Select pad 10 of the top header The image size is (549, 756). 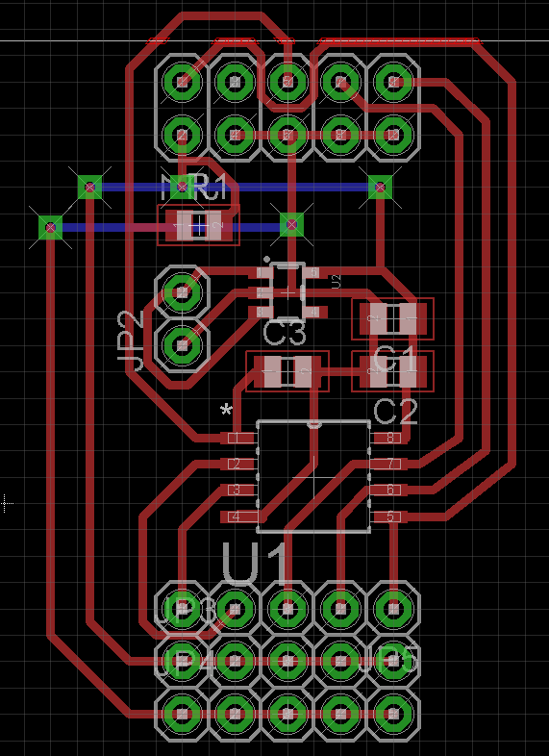pyautogui.click(x=394, y=135)
